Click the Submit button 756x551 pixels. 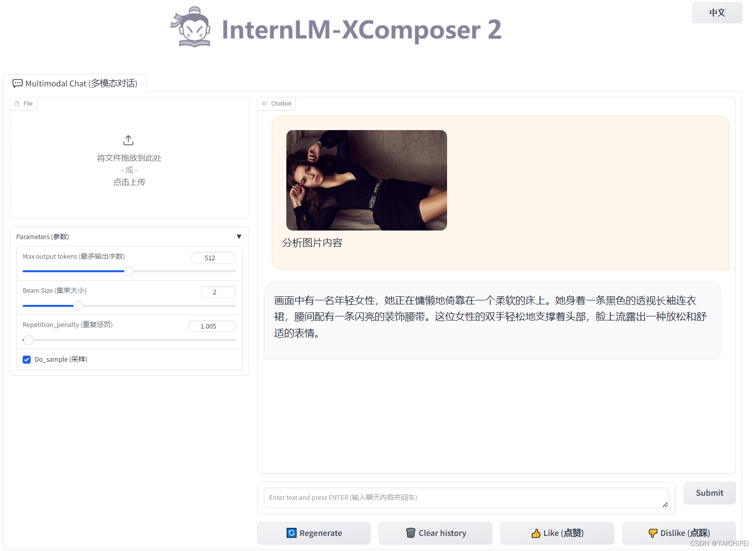[x=709, y=493]
